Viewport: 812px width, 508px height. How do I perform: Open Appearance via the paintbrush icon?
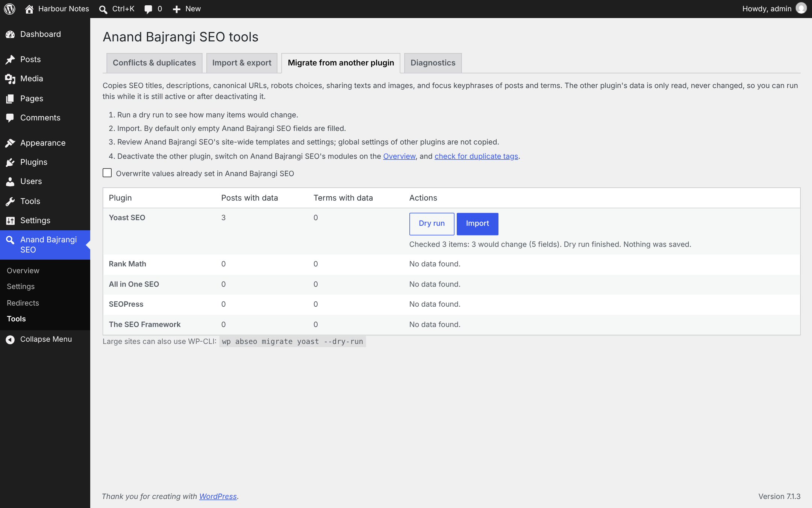click(x=10, y=143)
